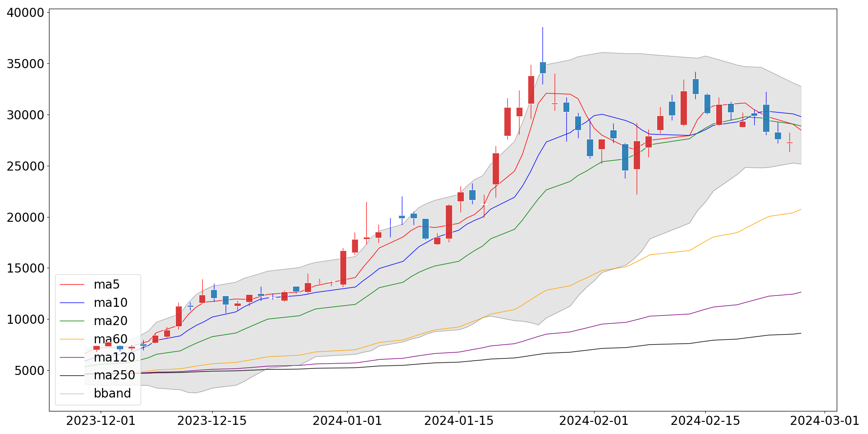This screenshot has width=868, height=434.
Task: Click the 25000 y-axis tick label
Action: pyautogui.click(x=26, y=166)
